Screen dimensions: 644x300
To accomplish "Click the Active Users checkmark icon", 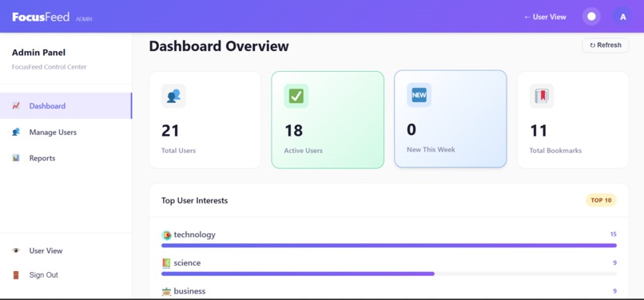I will pos(296,96).
